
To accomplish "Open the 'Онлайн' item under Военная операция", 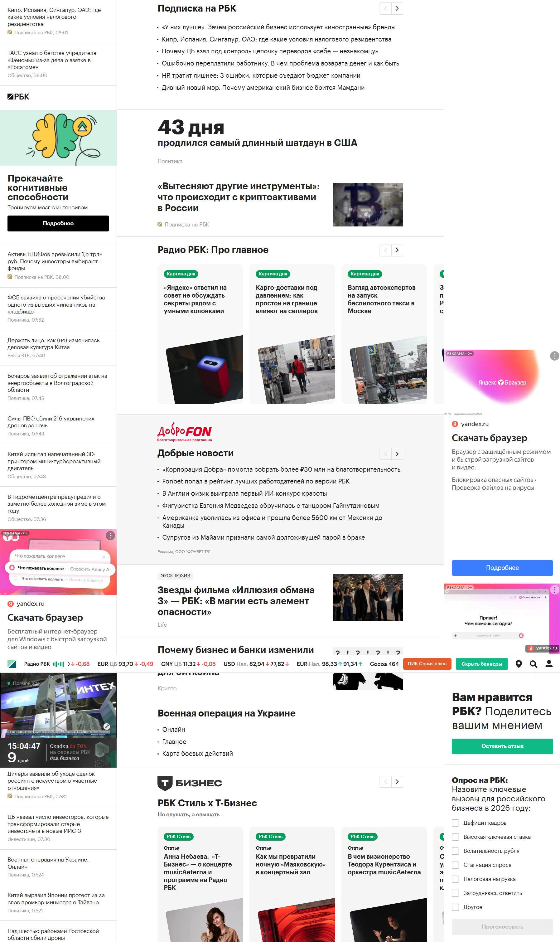I will 174,730.
